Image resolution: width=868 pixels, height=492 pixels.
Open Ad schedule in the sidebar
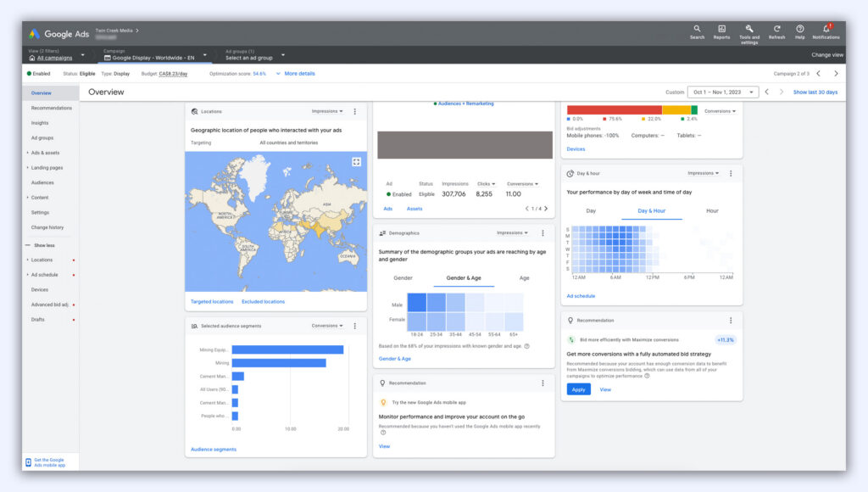click(44, 275)
